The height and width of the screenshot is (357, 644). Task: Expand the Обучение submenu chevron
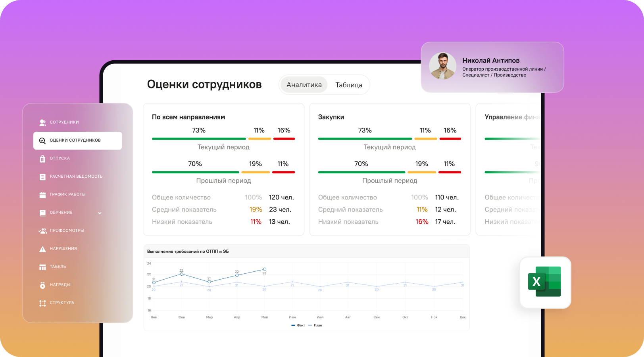pos(100,213)
